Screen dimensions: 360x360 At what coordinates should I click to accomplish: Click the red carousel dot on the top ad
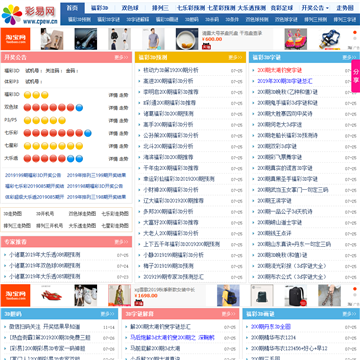click(x=355, y=32)
